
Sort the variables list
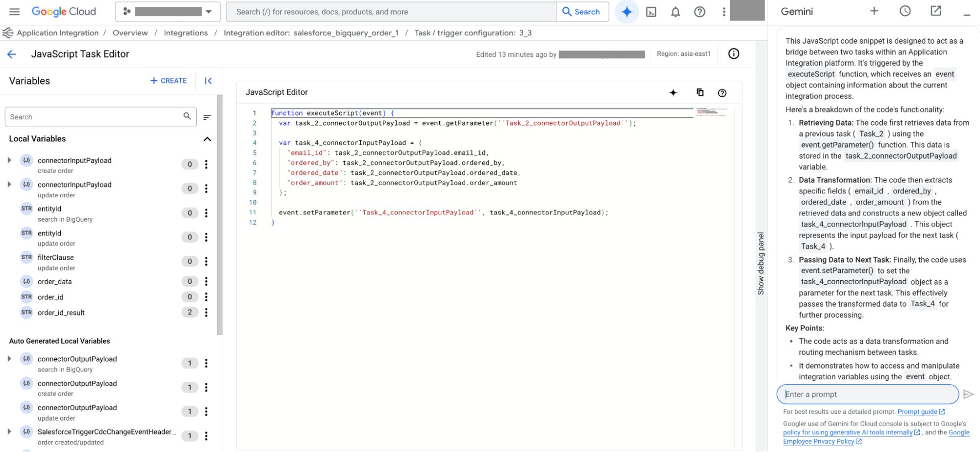[x=206, y=117]
